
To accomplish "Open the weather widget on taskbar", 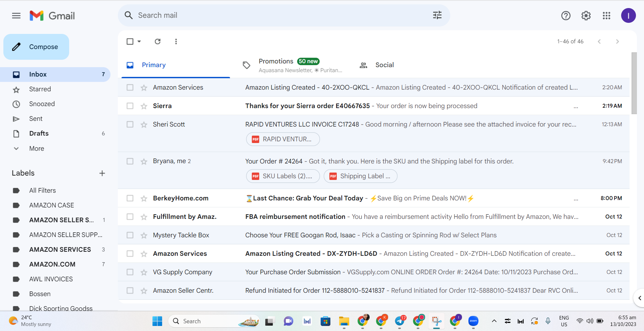I will pos(30,321).
